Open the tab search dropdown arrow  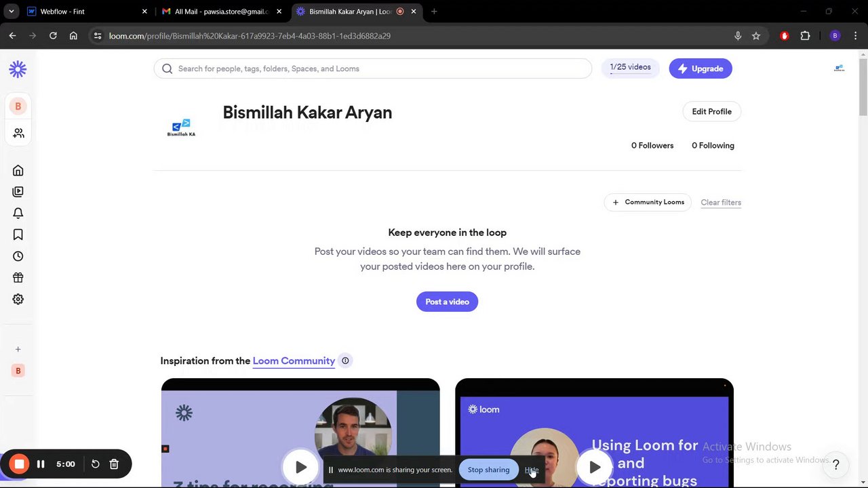pyautogui.click(x=12, y=12)
